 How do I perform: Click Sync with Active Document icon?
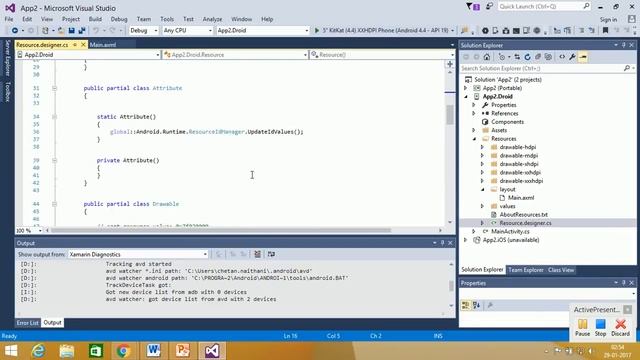tap(517, 57)
